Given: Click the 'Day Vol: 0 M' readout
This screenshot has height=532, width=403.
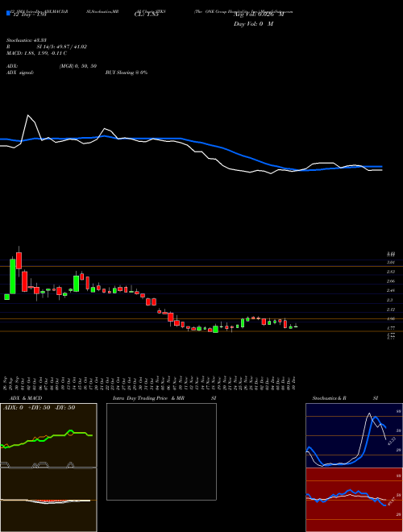Looking at the screenshot, I should pos(253,24).
